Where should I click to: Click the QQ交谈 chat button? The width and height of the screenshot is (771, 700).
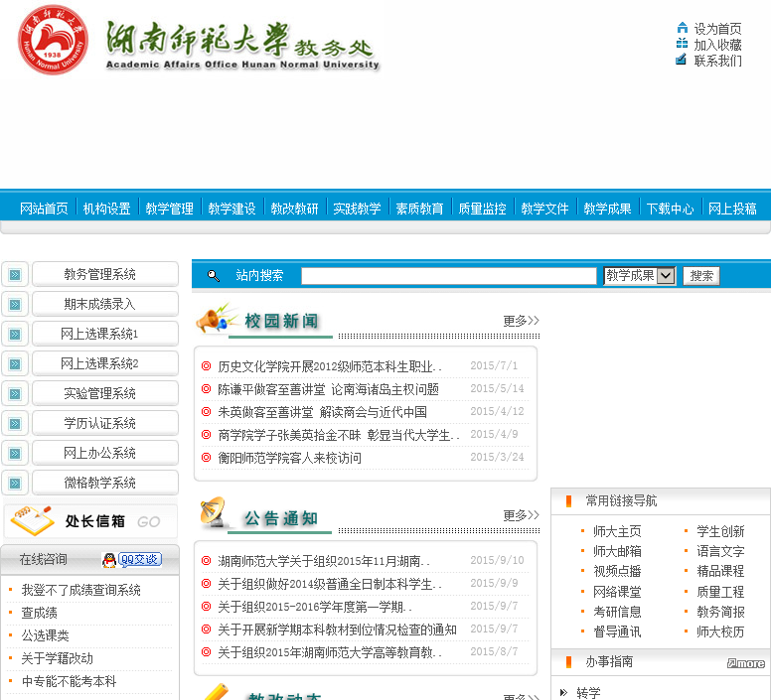[140, 560]
